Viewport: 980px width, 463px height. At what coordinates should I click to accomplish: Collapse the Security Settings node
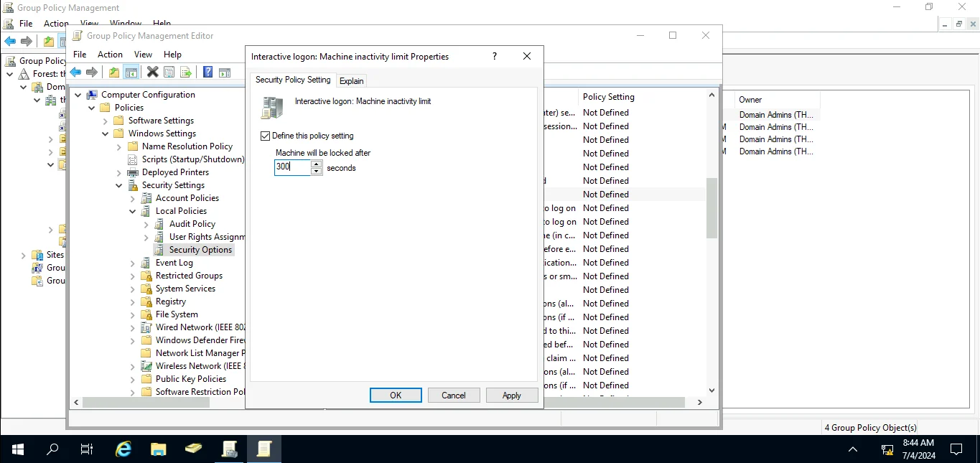[x=118, y=185]
